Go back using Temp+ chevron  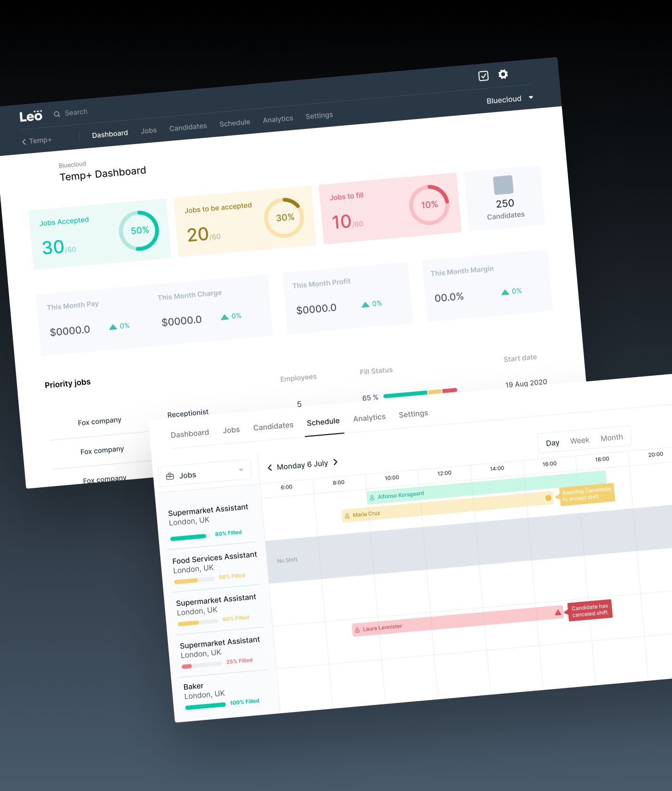point(37,141)
